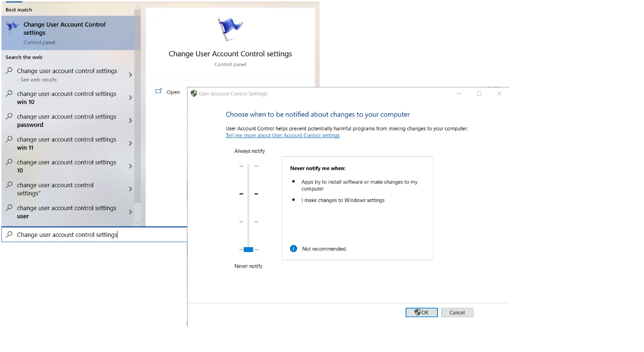Click the shield icon in the UAC title bar
Viewport: 644px width, 352px height.
pos(194,94)
